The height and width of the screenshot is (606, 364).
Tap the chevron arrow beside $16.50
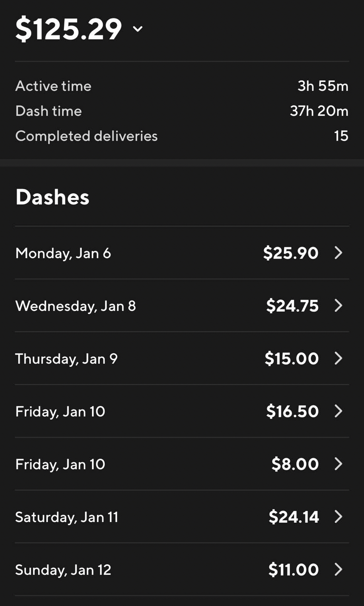[x=338, y=411]
